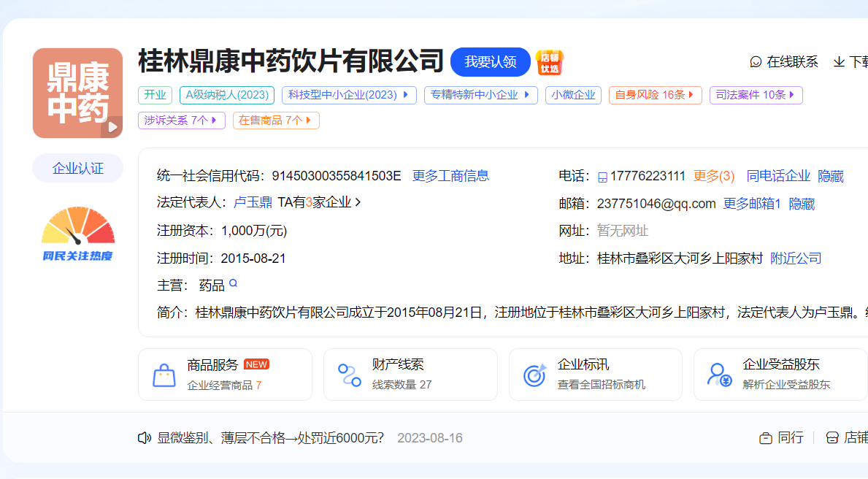The image size is (868, 479).
Task: Click the address 桂林市叠彩区大河乡上阳家村
Action: pos(680,258)
